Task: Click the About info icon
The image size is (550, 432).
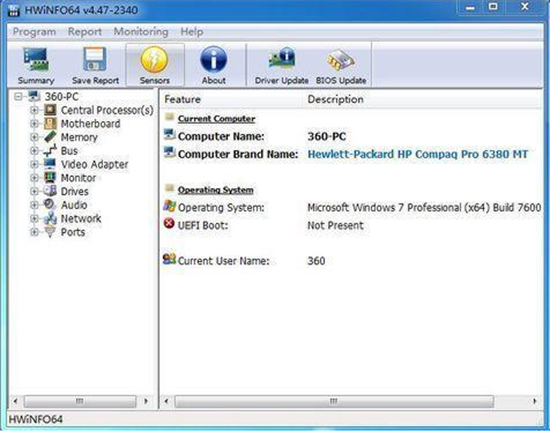Action: pyautogui.click(x=214, y=60)
